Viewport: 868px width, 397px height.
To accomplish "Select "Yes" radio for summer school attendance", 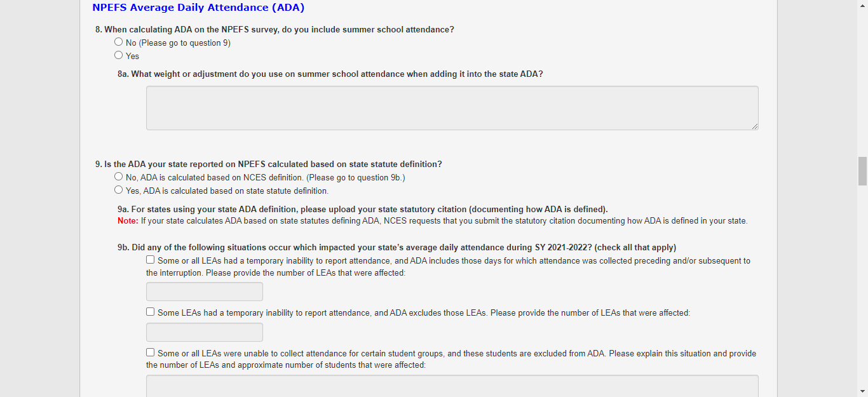I will (119, 55).
